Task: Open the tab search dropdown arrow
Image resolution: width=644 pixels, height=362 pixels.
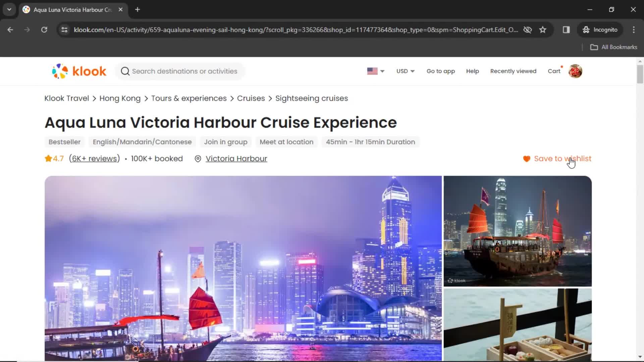Action: pyautogui.click(x=9, y=10)
